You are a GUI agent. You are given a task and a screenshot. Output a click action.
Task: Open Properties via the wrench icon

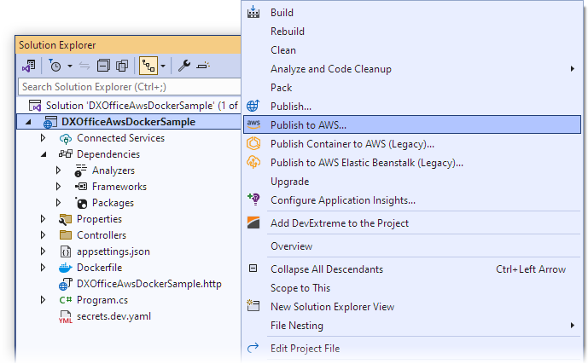pyautogui.click(x=183, y=66)
